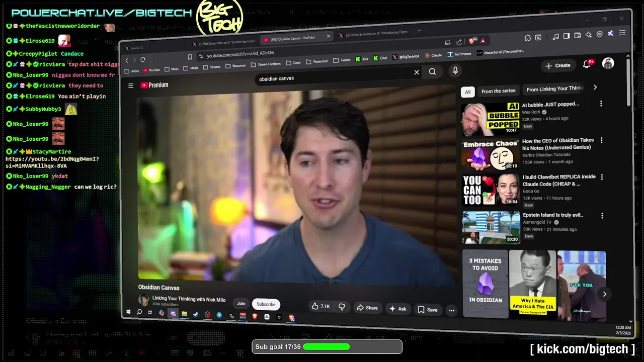Click the Join channel button

(241, 303)
